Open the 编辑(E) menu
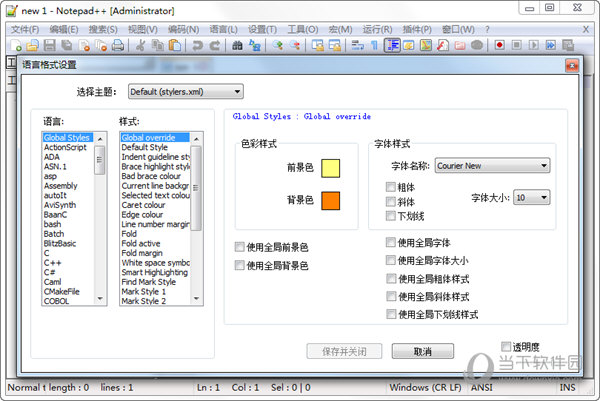Image resolution: width=600 pixels, height=401 pixels. click(64, 29)
